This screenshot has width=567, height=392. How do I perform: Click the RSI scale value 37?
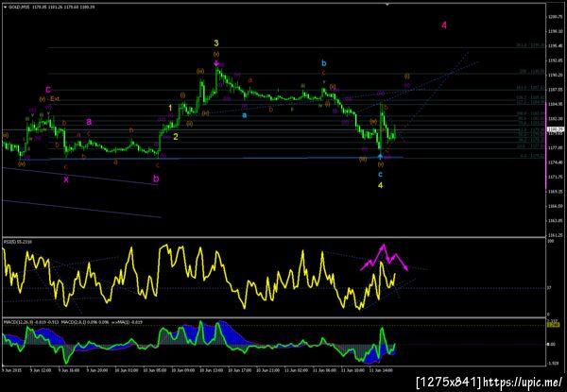549,288
